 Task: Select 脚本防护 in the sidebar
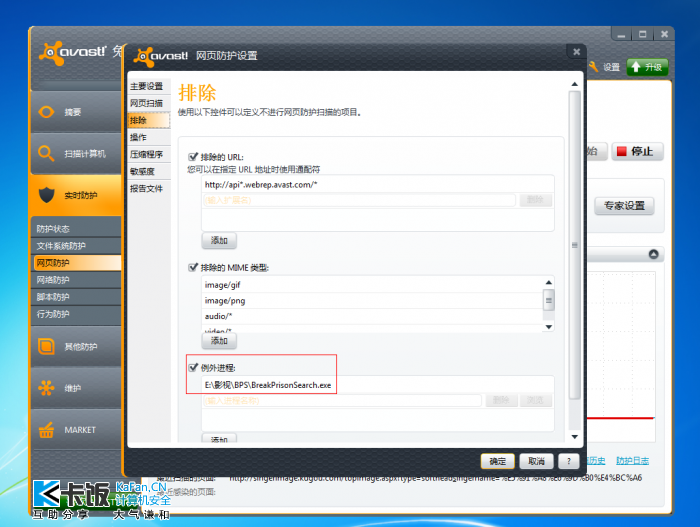pos(76,297)
